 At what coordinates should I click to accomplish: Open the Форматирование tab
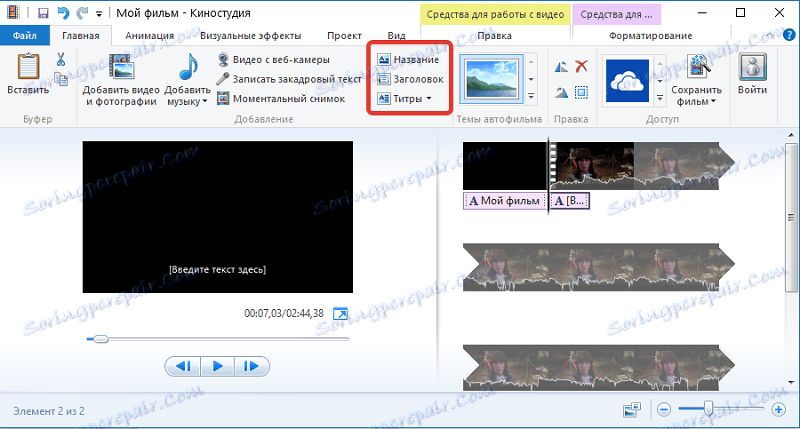(651, 36)
